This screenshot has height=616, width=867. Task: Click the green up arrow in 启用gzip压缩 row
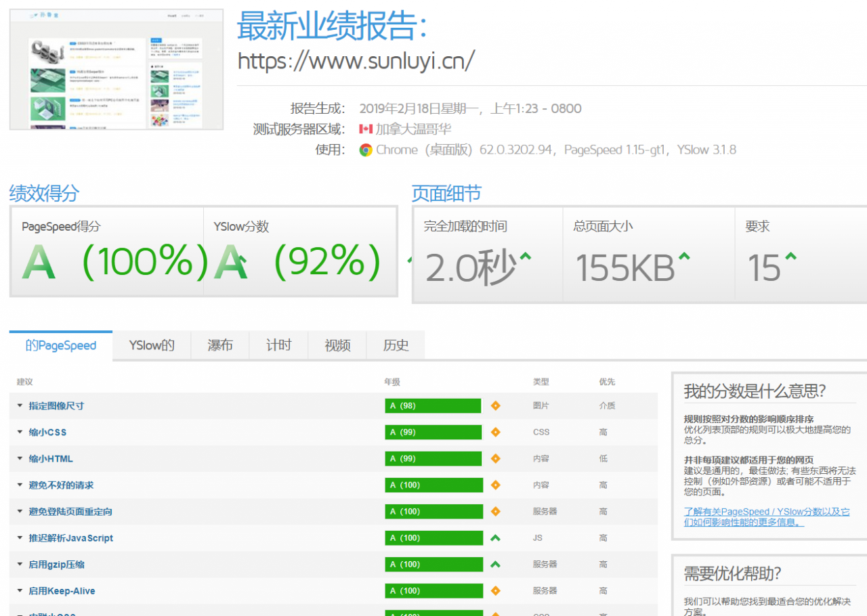(x=495, y=565)
